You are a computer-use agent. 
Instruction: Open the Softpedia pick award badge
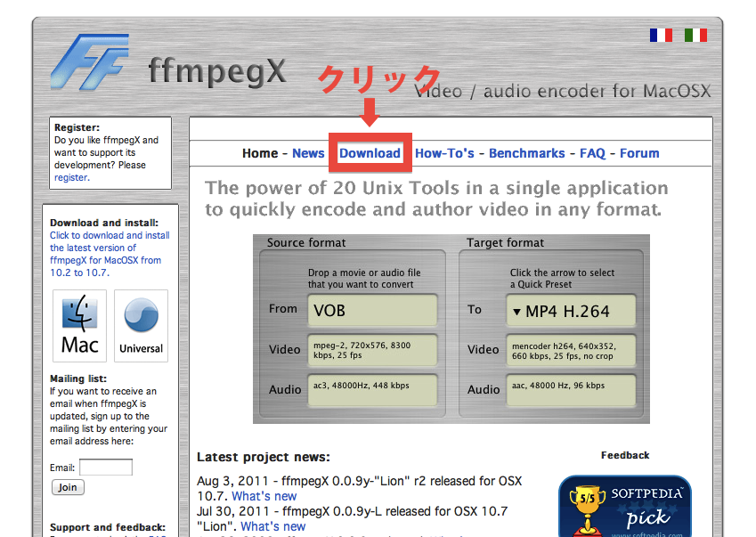point(625,506)
